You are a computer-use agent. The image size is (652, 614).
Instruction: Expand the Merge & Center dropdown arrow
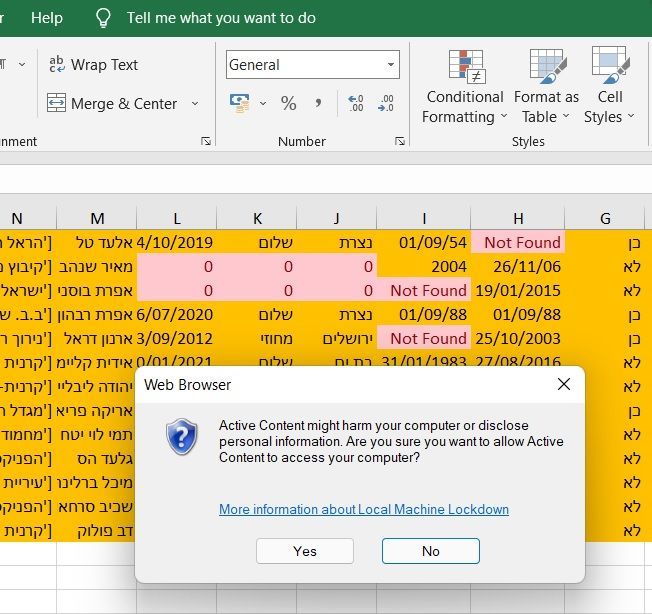pos(195,103)
